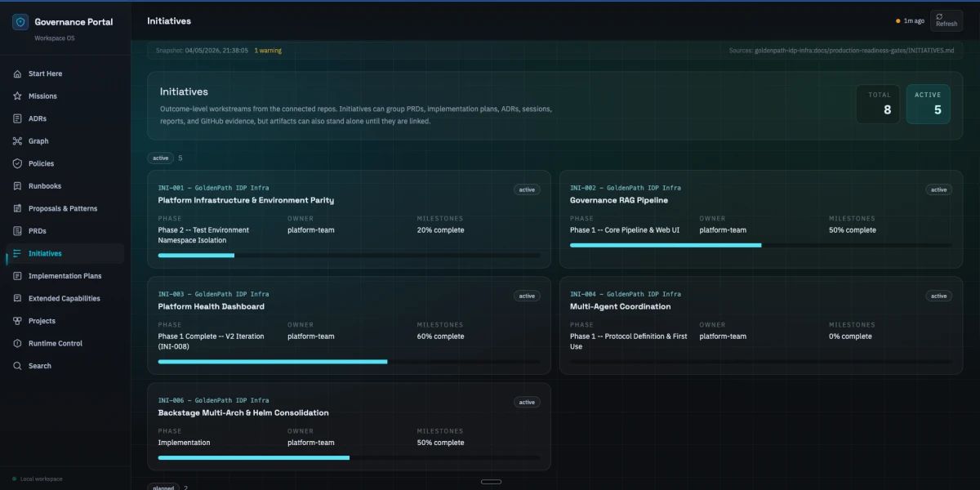The image size is (980, 490).
Task: Click the active group header badge
Action: tap(161, 158)
